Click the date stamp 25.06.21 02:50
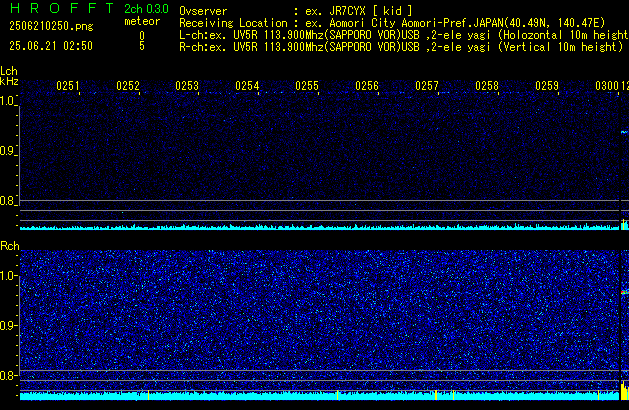629x410 pixels. tap(51, 46)
